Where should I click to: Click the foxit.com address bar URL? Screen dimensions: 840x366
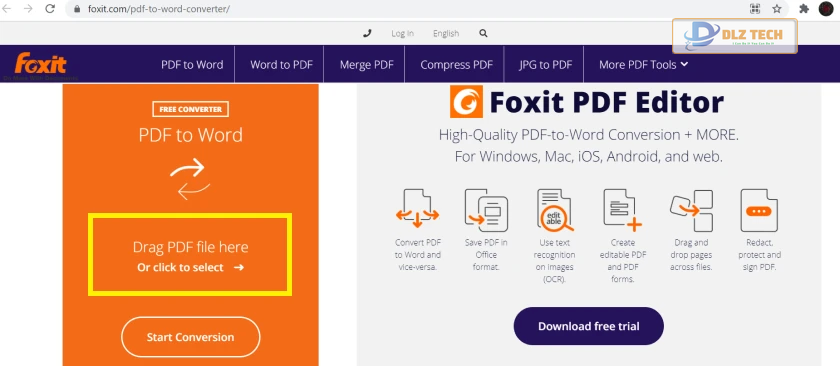159,9
